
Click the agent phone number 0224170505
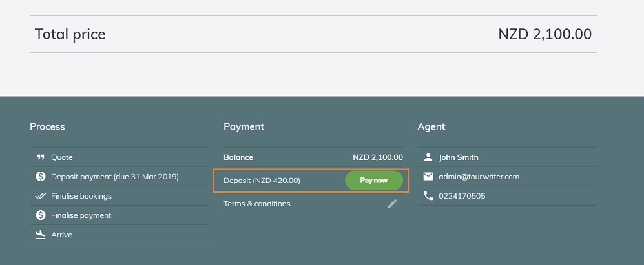pyautogui.click(x=462, y=196)
